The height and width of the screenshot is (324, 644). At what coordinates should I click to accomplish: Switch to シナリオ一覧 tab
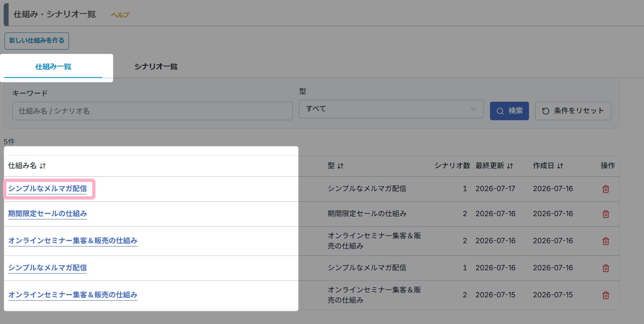(156, 67)
